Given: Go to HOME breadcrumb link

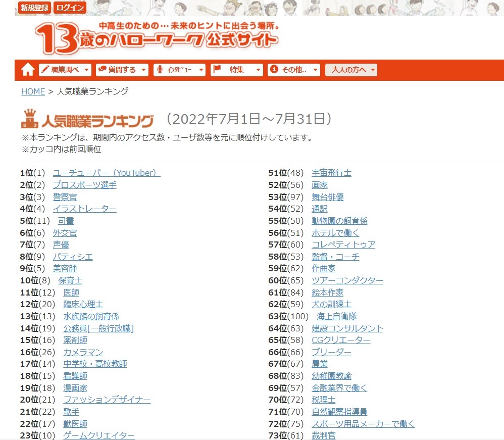Looking at the screenshot, I should coord(33,91).
